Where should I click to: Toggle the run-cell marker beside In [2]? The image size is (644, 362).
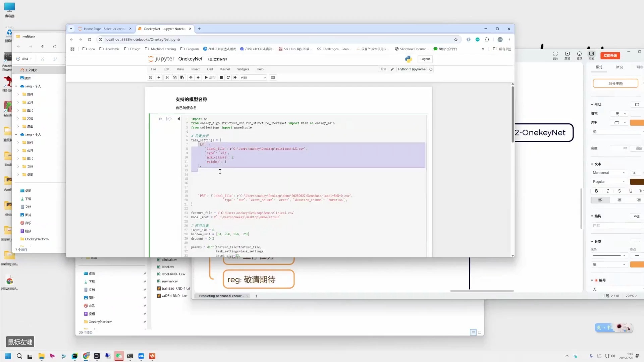179,119
